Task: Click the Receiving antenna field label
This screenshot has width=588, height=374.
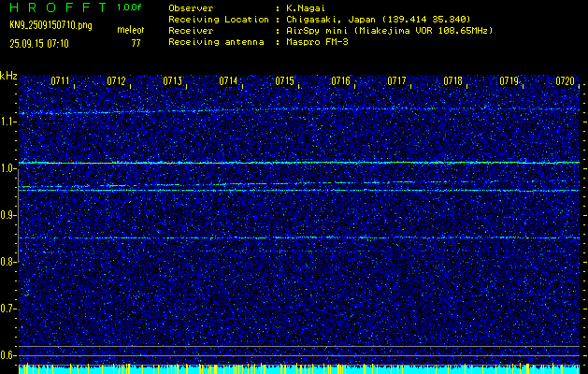Action: 216,42
